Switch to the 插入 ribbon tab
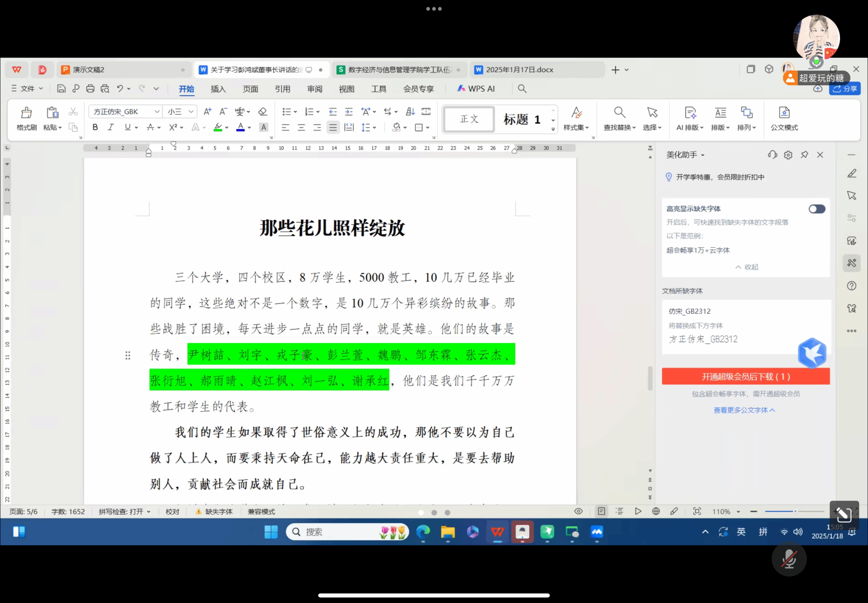Screen dimensions: 868x603 point(218,89)
